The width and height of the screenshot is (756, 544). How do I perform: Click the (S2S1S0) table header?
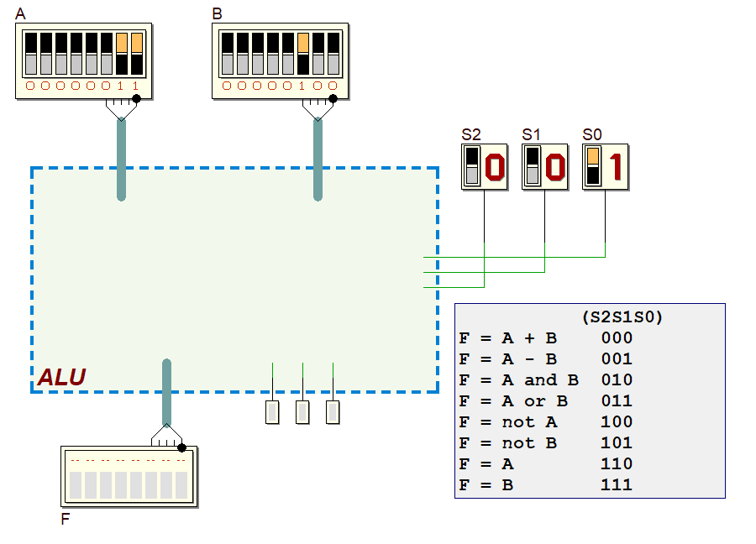pos(622,317)
